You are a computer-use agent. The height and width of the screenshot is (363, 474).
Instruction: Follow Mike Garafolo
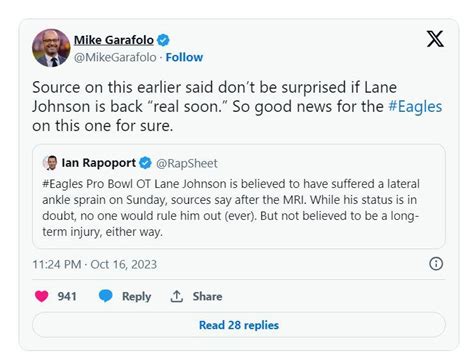coord(184,57)
